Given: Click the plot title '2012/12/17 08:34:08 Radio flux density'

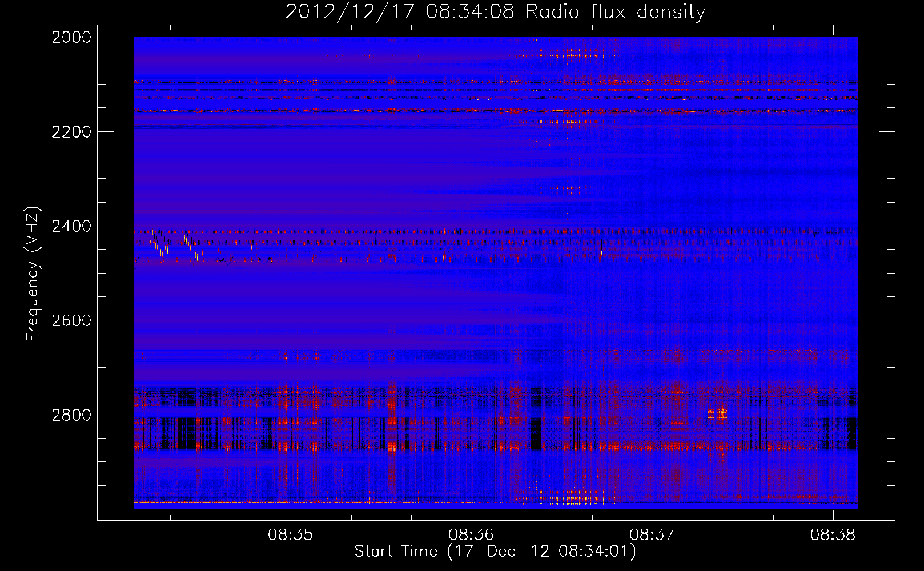Looking at the screenshot, I should pyautogui.click(x=495, y=11).
